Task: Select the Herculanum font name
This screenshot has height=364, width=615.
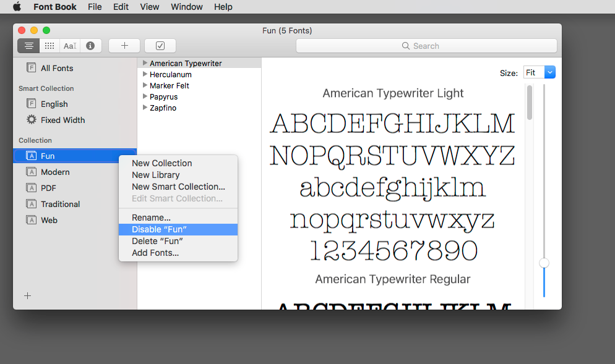Action: click(171, 74)
